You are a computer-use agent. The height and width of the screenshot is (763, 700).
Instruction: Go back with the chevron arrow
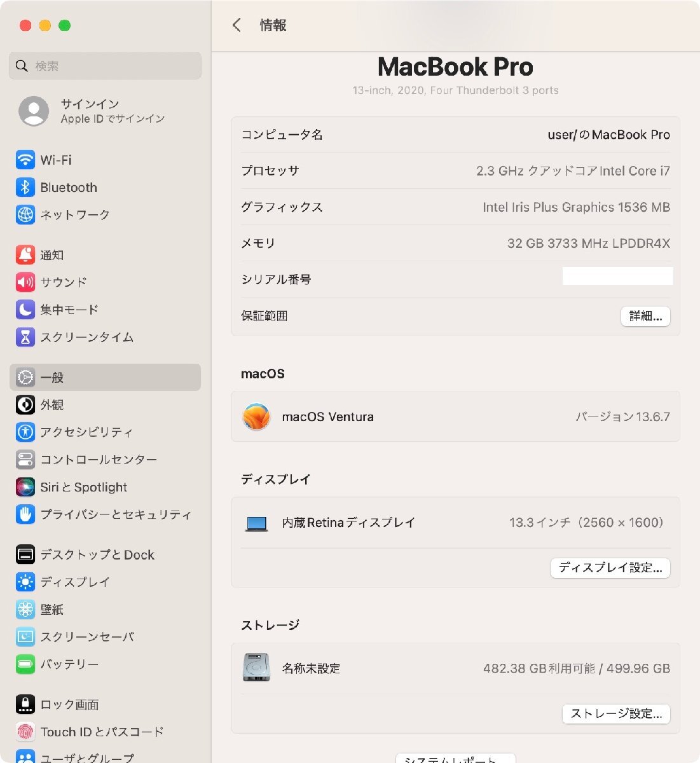point(237,25)
